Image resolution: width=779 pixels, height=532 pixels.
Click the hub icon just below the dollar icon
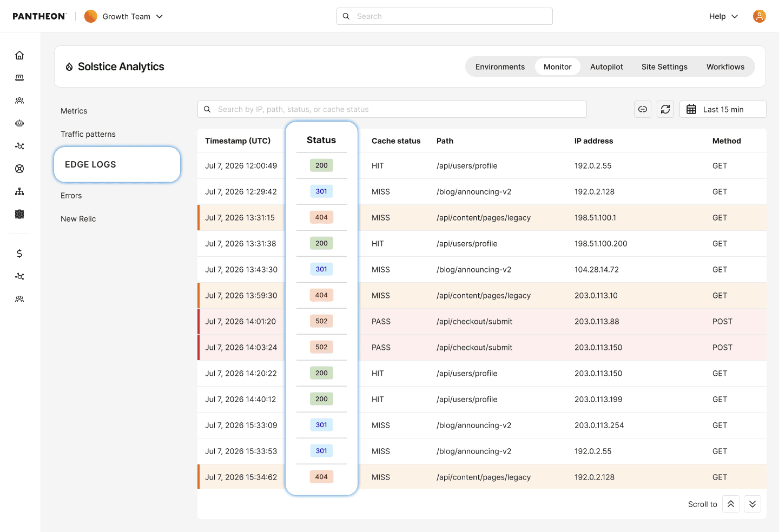click(x=19, y=276)
